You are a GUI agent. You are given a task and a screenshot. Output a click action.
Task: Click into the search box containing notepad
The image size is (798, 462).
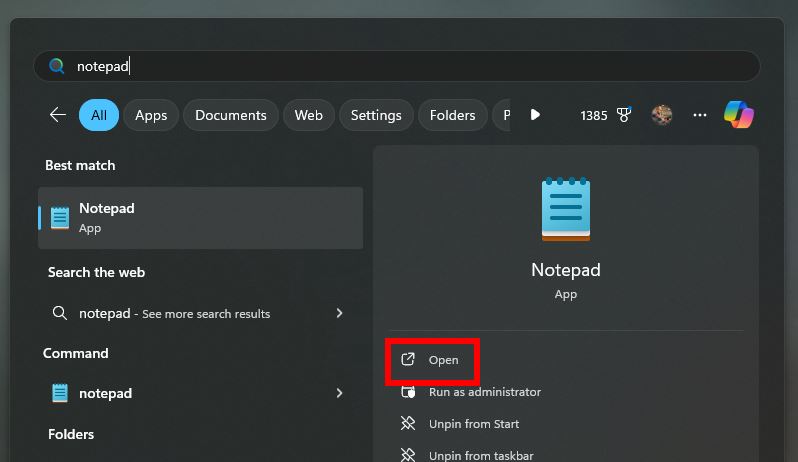[397, 66]
